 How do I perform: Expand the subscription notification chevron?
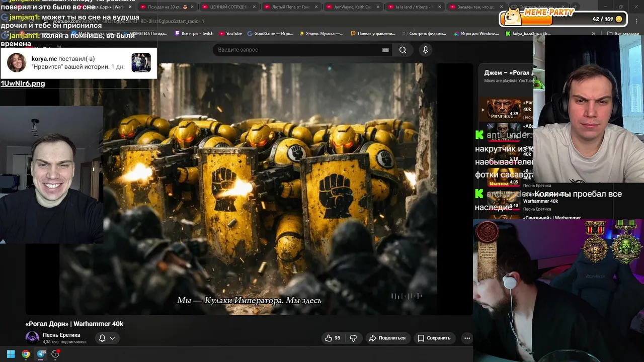(112, 338)
